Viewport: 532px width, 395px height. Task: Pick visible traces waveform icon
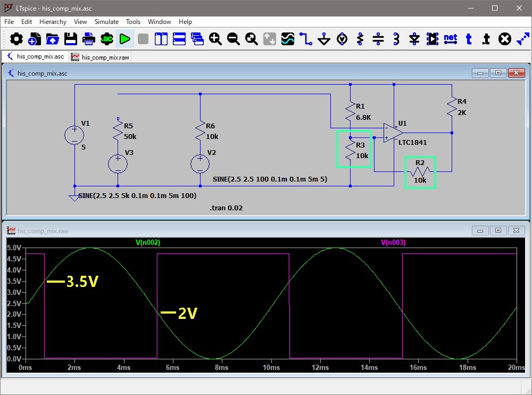pos(288,39)
